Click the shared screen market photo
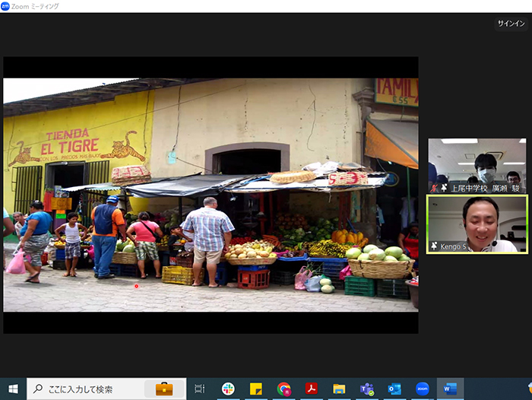 point(211,195)
